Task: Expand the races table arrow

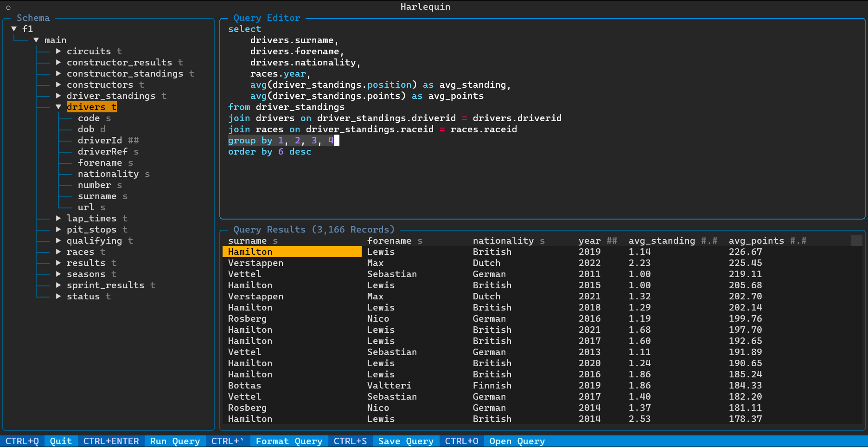Action: click(58, 252)
